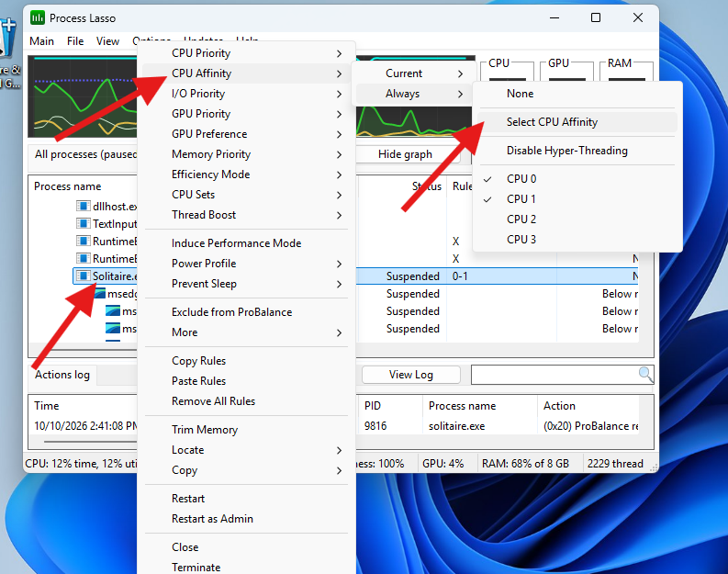Click the msedge process icon
The width and height of the screenshot is (728, 574).
pyautogui.click(x=98, y=294)
